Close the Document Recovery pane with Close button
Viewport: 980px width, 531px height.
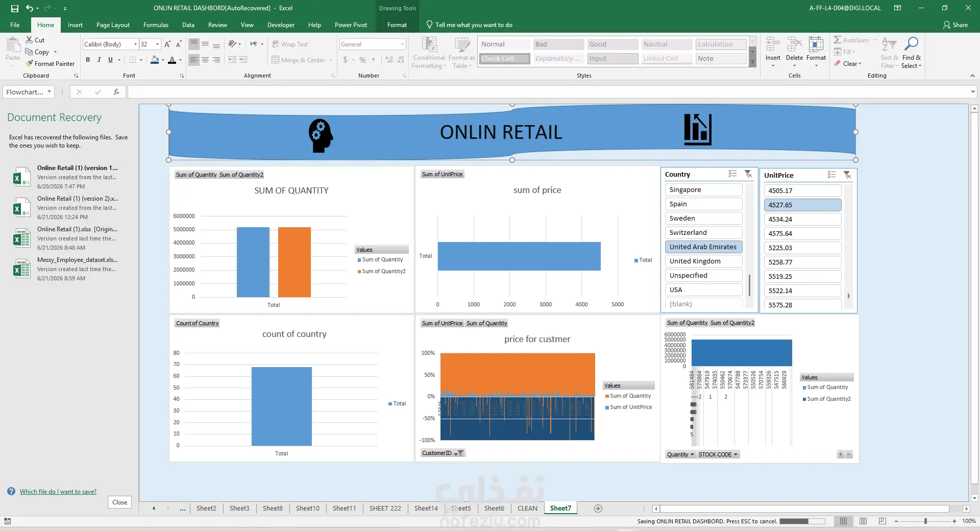[x=120, y=502]
